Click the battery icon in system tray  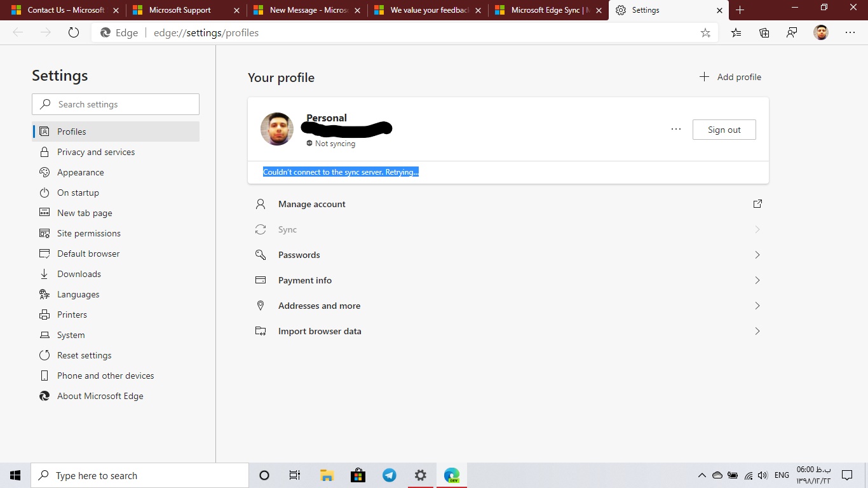[732, 475]
